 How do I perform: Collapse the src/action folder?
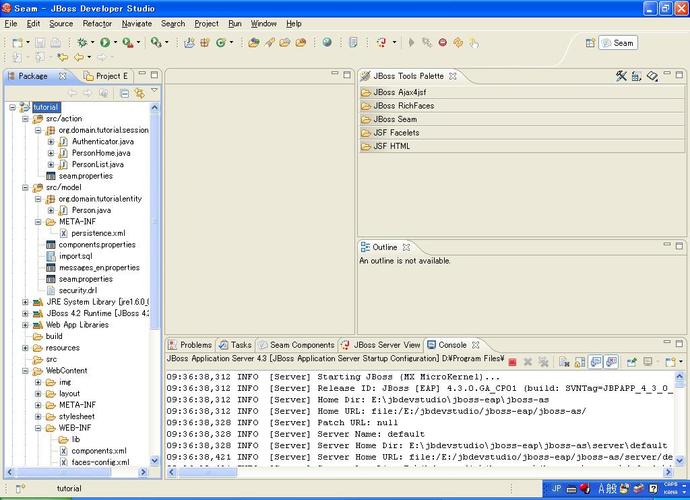(25, 119)
